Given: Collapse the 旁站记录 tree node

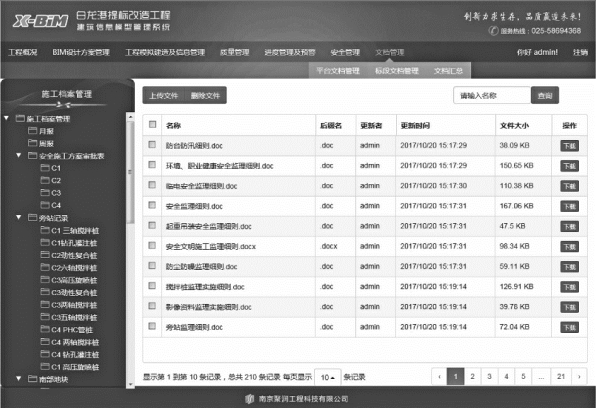Looking at the screenshot, I should click(x=19, y=217).
